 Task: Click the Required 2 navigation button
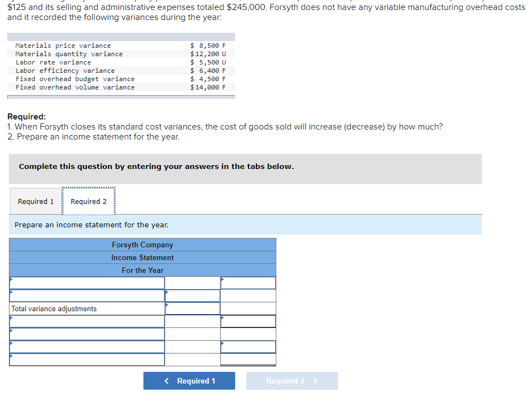click(291, 381)
